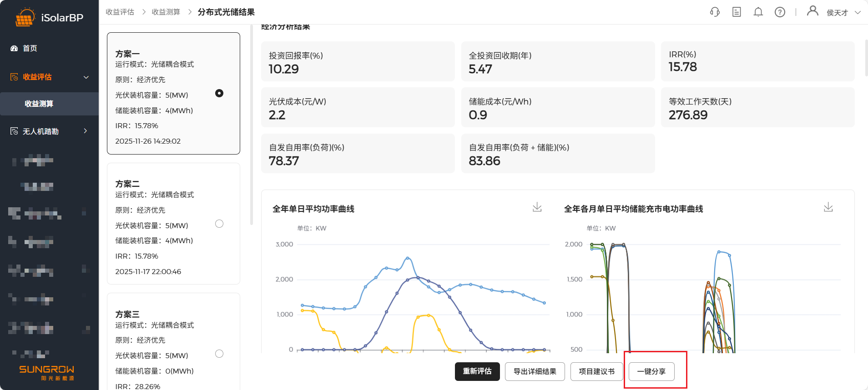This screenshot has height=390, width=868.
Task: Select the 方案二 radio button
Action: [x=219, y=224]
